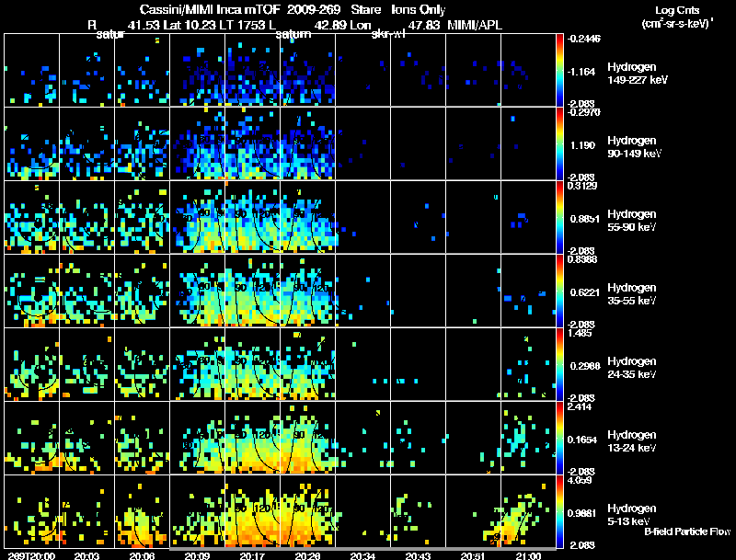
Task: Choose the '20:43' time axis label
Action: (418, 555)
